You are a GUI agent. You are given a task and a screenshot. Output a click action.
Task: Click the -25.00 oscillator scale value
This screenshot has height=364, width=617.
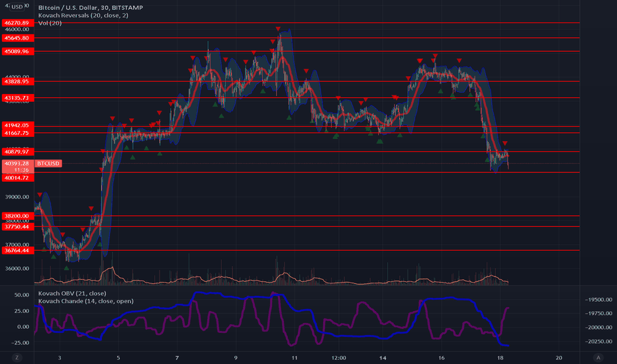tap(21, 343)
